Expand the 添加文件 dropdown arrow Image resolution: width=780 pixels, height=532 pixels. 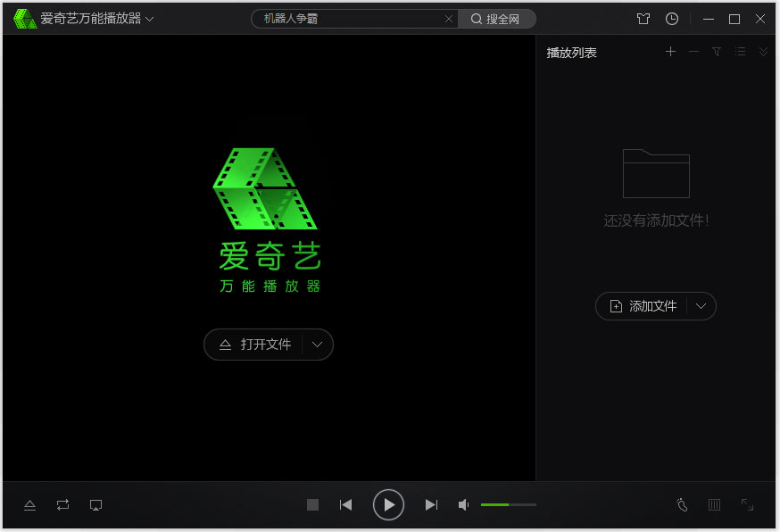701,306
